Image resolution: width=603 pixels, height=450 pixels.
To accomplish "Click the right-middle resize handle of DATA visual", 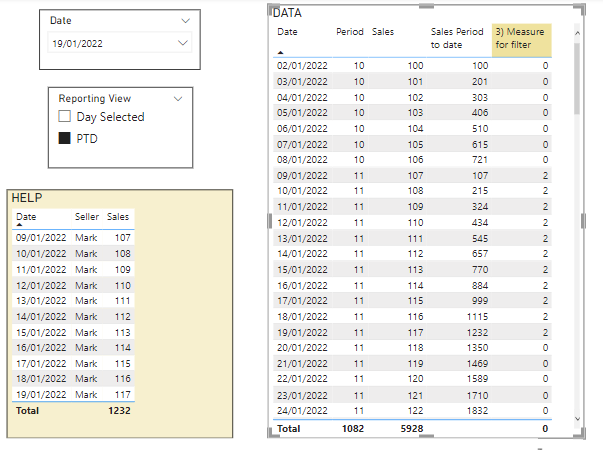I will pyautogui.click(x=584, y=221).
